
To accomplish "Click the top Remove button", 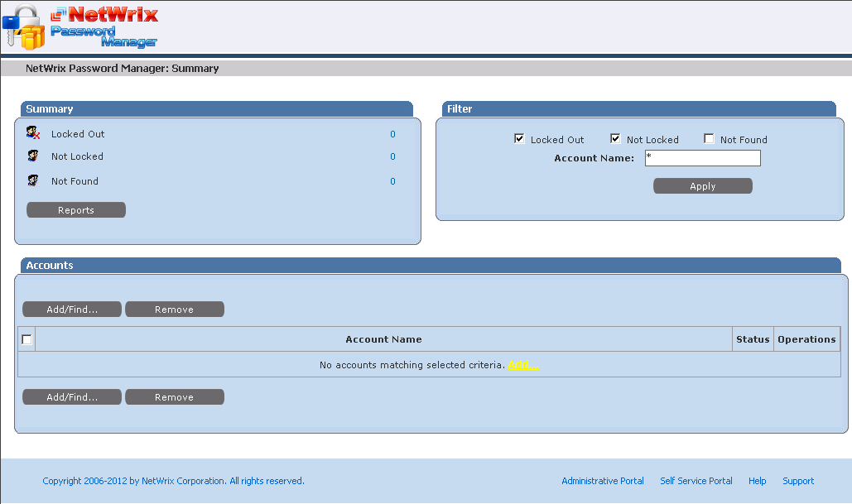I will [x=175, y=310].
